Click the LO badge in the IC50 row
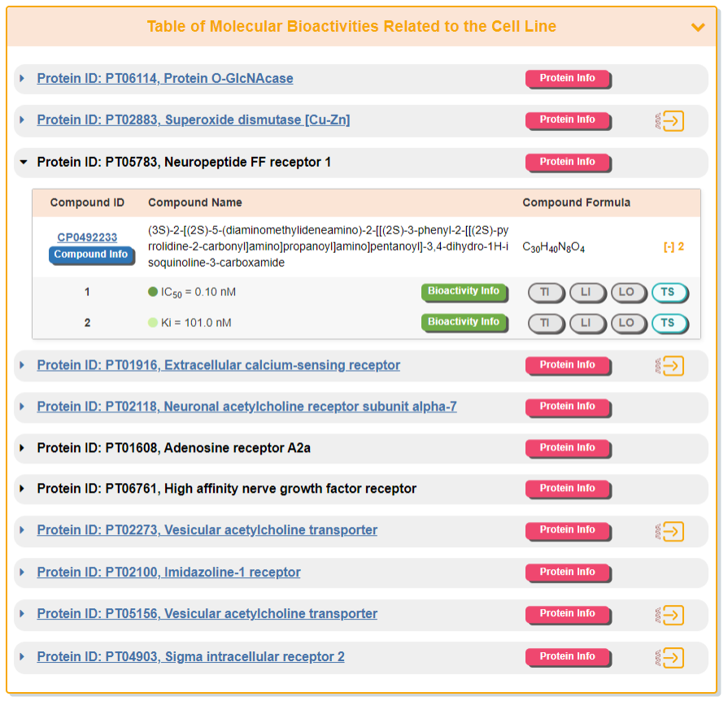This screenshot has height=701, width=728. click(627, 292)
